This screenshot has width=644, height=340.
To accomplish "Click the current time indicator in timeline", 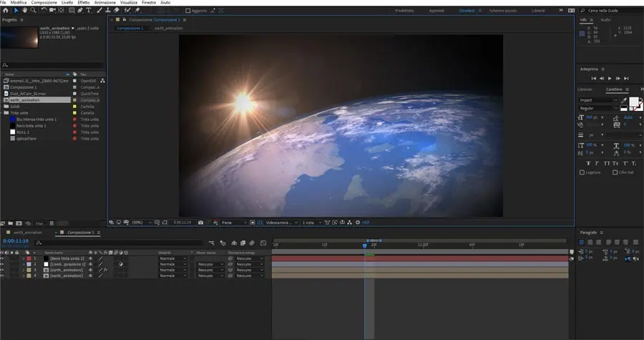I will tap(364, 246).
